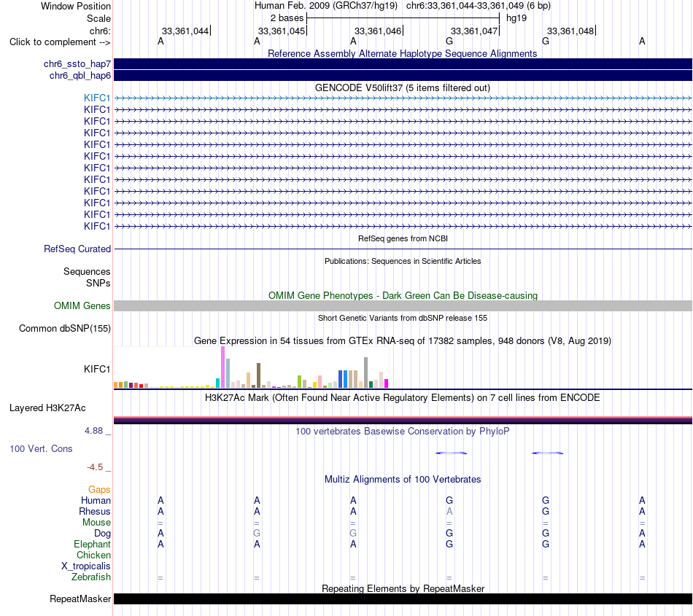This screenshot has height=616, width=693.
Task: Open the chr6_qbl_hap6 track label
Action: pos(80,76)
